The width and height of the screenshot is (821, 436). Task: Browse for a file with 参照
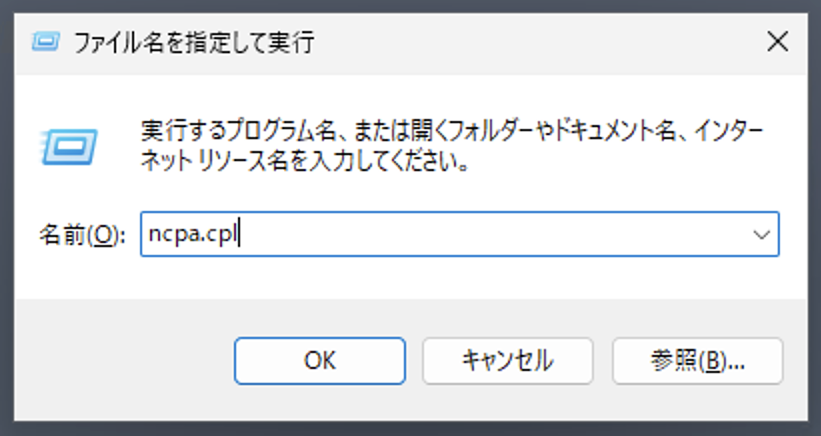point(697,361)
